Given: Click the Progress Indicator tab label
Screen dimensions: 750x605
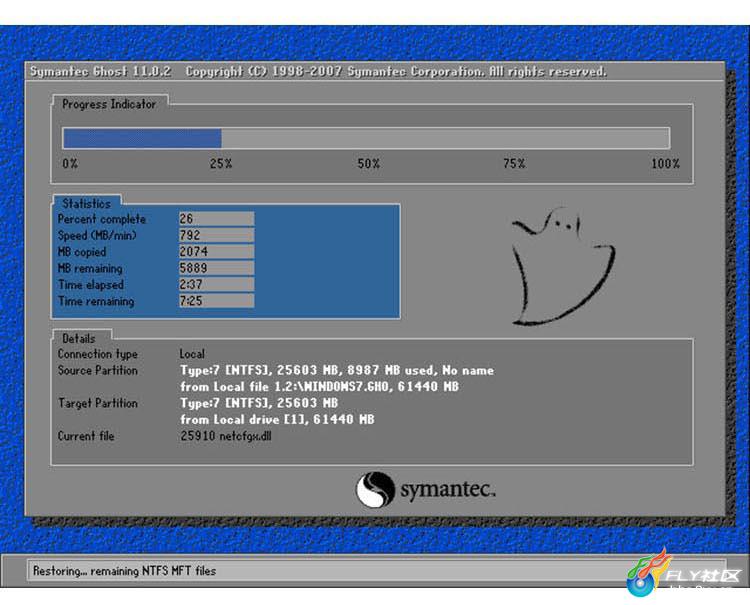Looking at the screenshot, I should point(109,104).
